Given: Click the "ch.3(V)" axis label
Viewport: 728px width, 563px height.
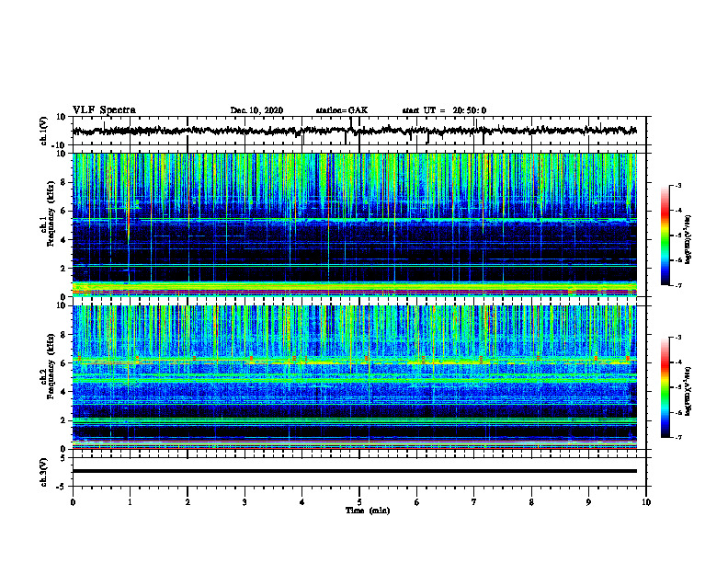Looking at the screenshot, I should [x=44, y=472].
